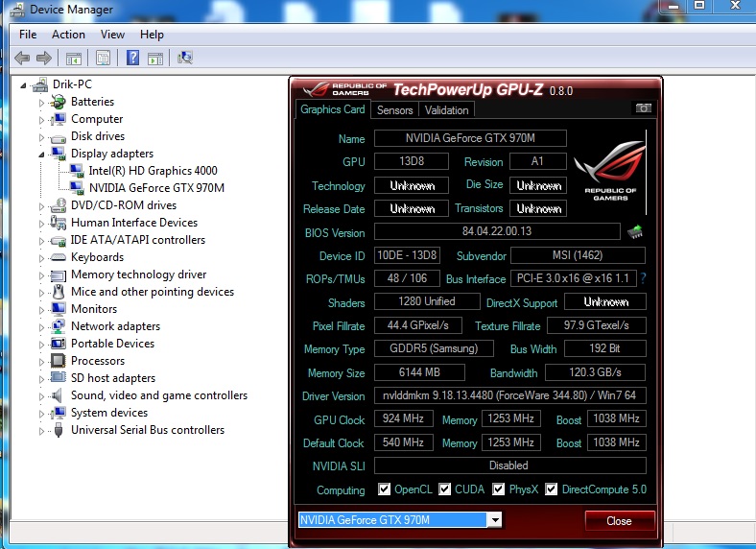Image resolution: width=756 pixels, height=549 pixels.
Task: Click the BIOS Version field 84.04.22.00.13
Action: click(x=497, y=231)
